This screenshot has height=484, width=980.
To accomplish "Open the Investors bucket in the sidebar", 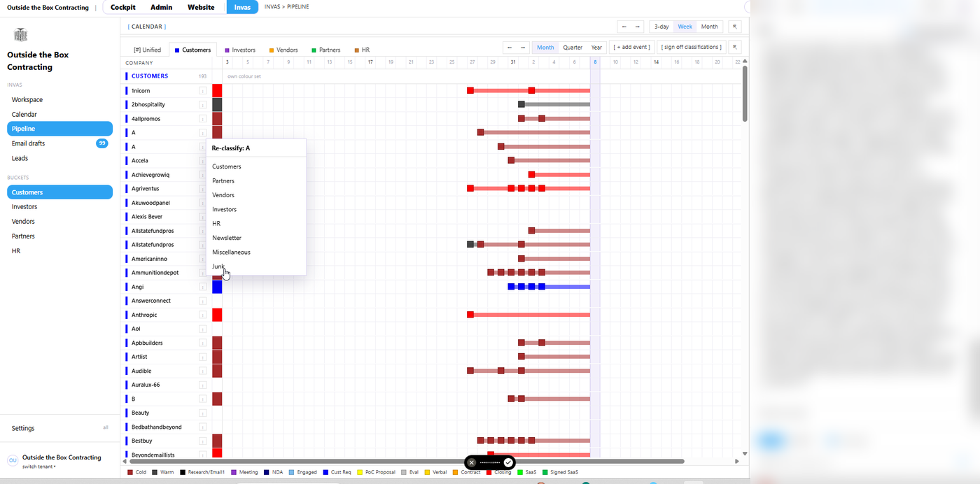I will (x=59, y=207).
